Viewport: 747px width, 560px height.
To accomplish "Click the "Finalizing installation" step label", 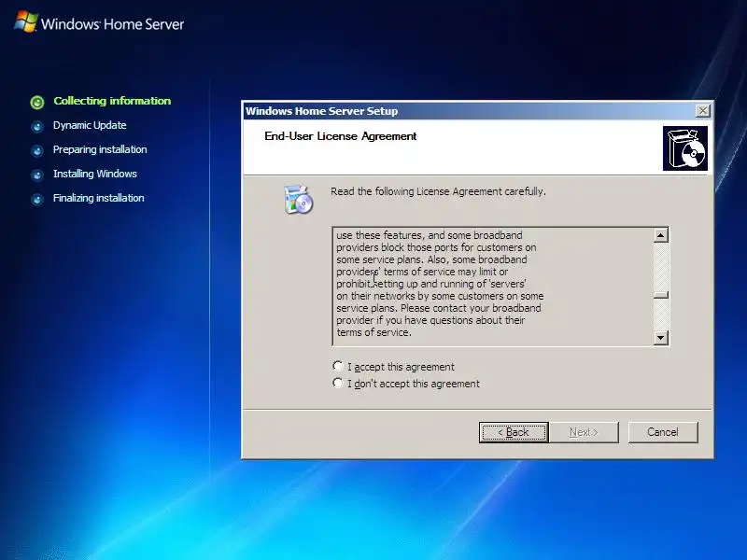I will click(x=99, y=198).
